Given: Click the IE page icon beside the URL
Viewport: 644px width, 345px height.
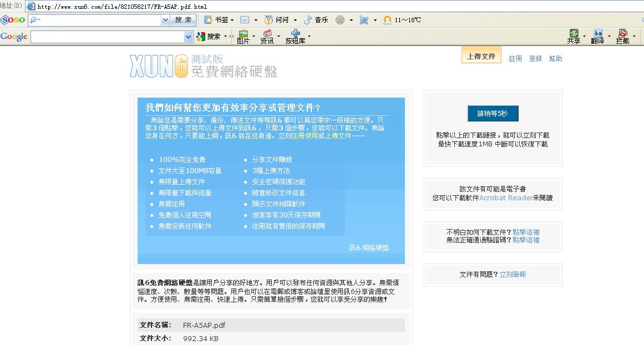Looking at the screenshot, I should point(31,6).
